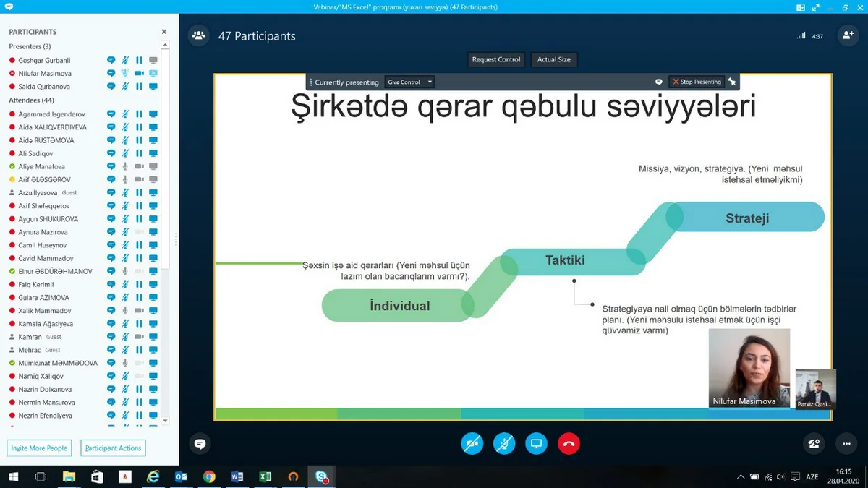Toggle Nermin Mansurova's mute icon
The width and height of the screenshot is (868, 488).
tap(125, 403)
